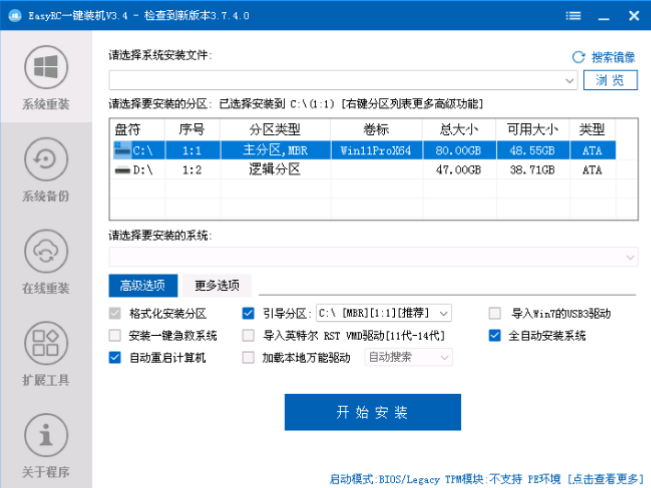
Task: Click the TPM模块:不支持 status text
Action: click(483, 479)
